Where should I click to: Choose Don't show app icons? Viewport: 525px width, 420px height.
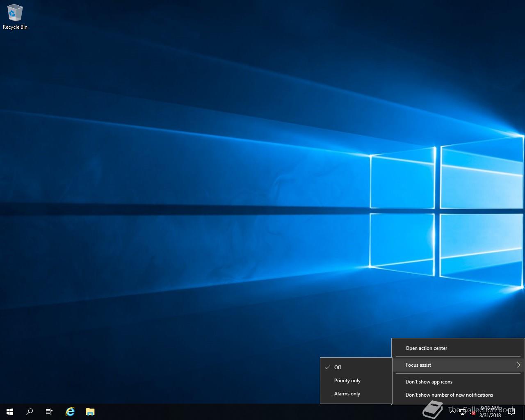458,382
